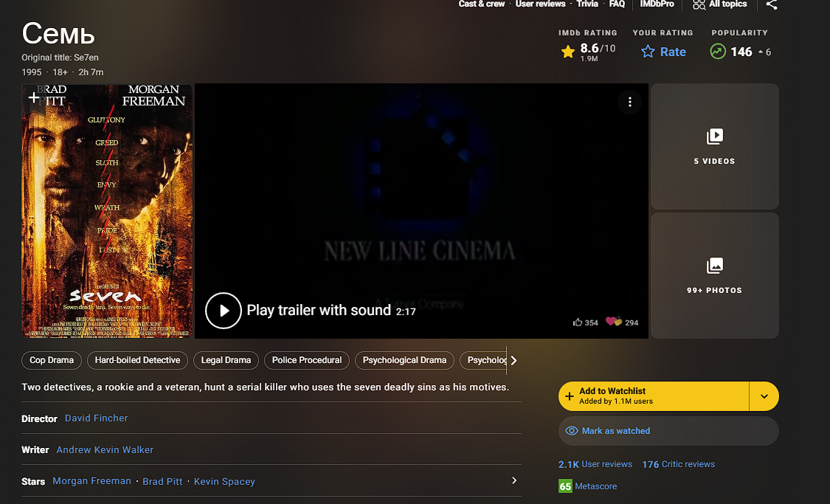Click the partially hidden Psycholog chip

click(483, 360)
